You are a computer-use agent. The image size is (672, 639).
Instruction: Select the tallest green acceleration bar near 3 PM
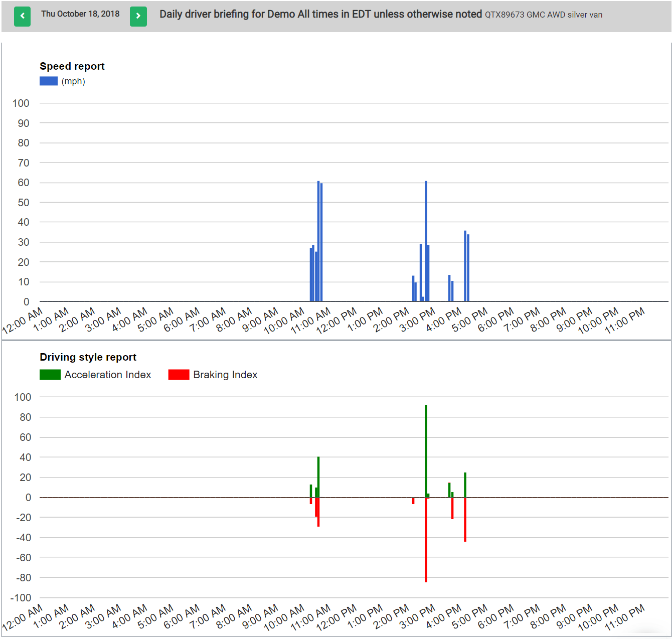426,450
